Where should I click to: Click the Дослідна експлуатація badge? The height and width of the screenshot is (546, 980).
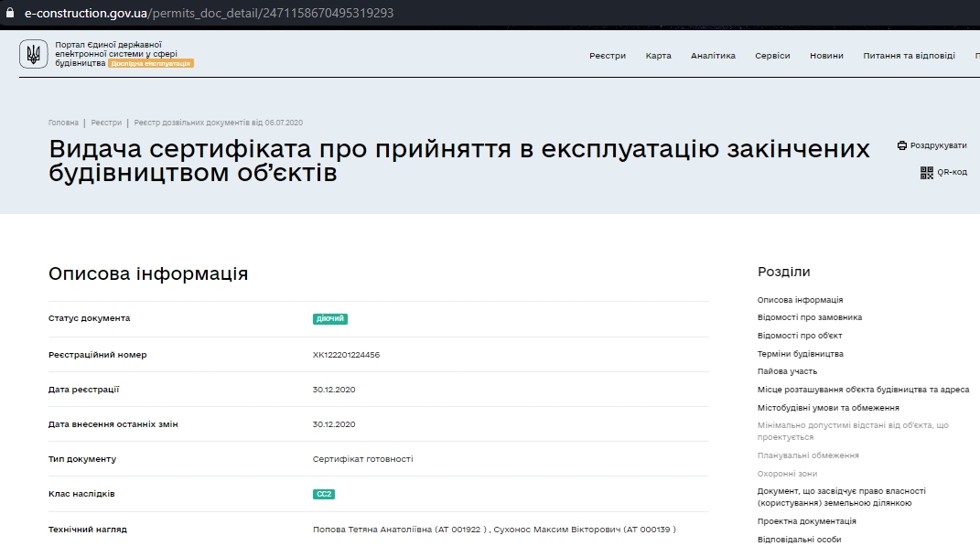[151, 63]
